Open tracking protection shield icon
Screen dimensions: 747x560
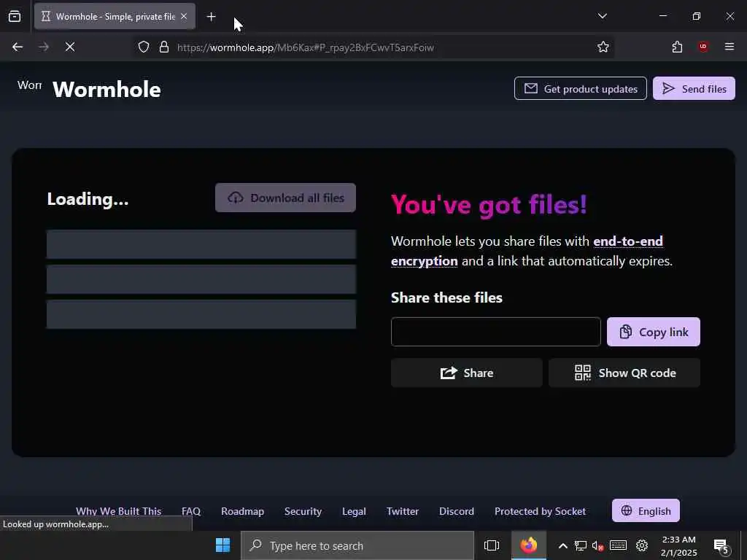click(144, 47)
